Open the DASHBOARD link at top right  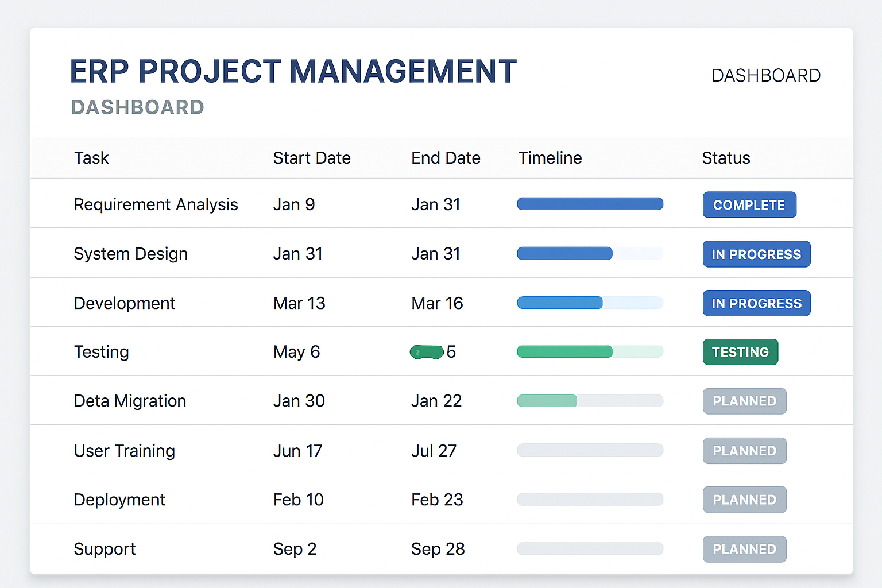(766, 76)
